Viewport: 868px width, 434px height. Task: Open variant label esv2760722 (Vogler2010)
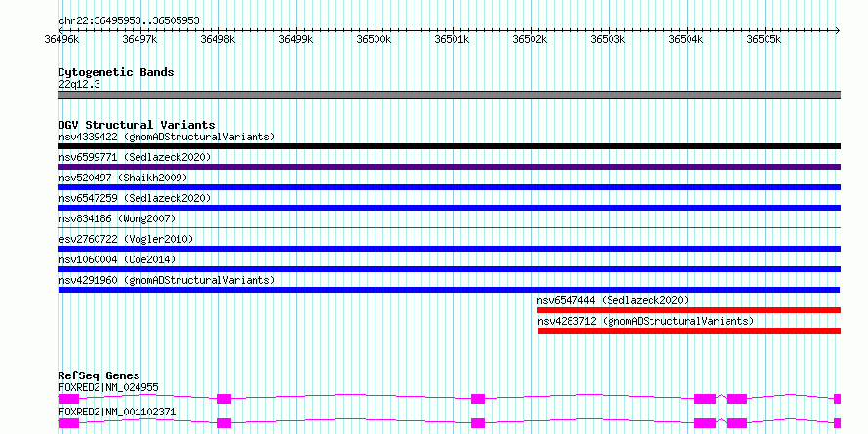click(126, 239)
